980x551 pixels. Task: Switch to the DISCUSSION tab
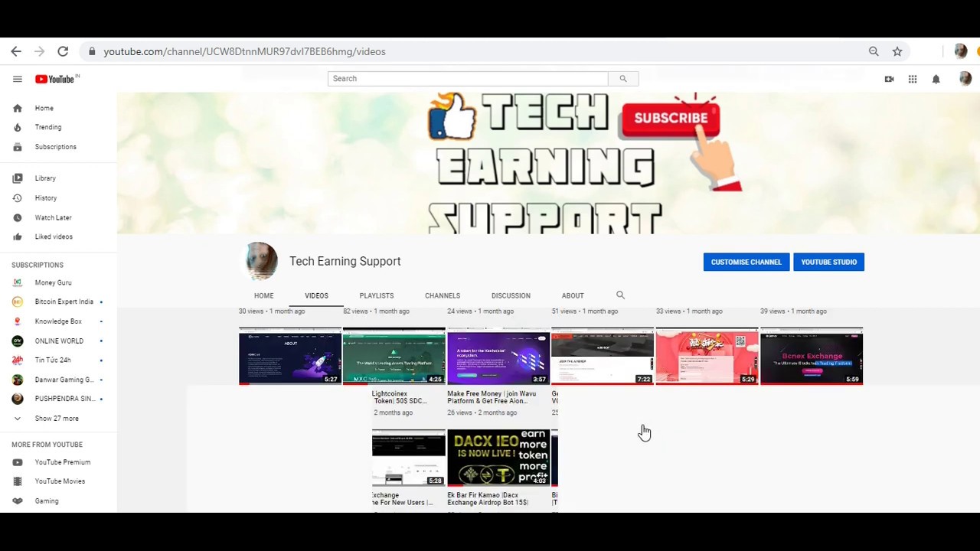tap(511, 295)
